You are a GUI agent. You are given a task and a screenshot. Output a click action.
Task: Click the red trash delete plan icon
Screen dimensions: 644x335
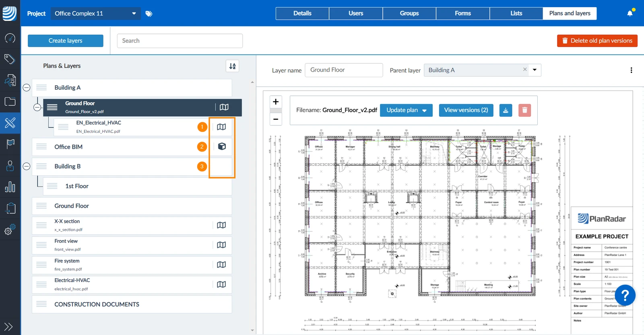524,110
